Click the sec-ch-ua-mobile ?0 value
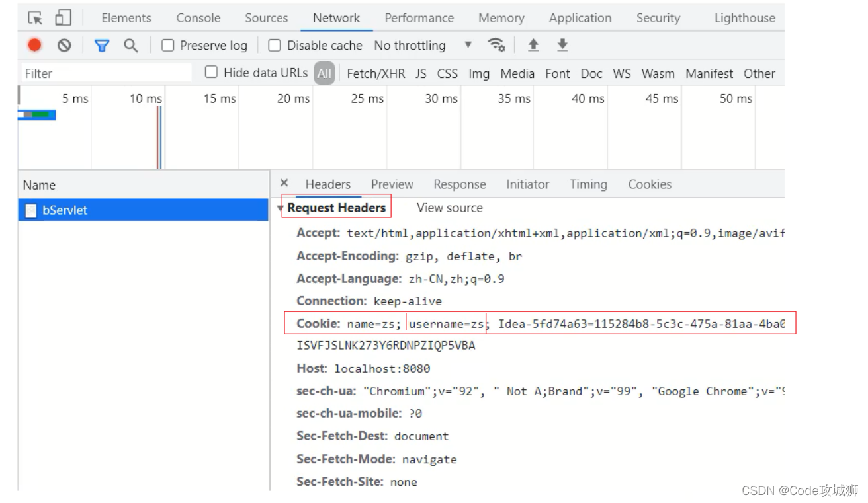Screen dimensions: 868x503 tap(415, 414)
